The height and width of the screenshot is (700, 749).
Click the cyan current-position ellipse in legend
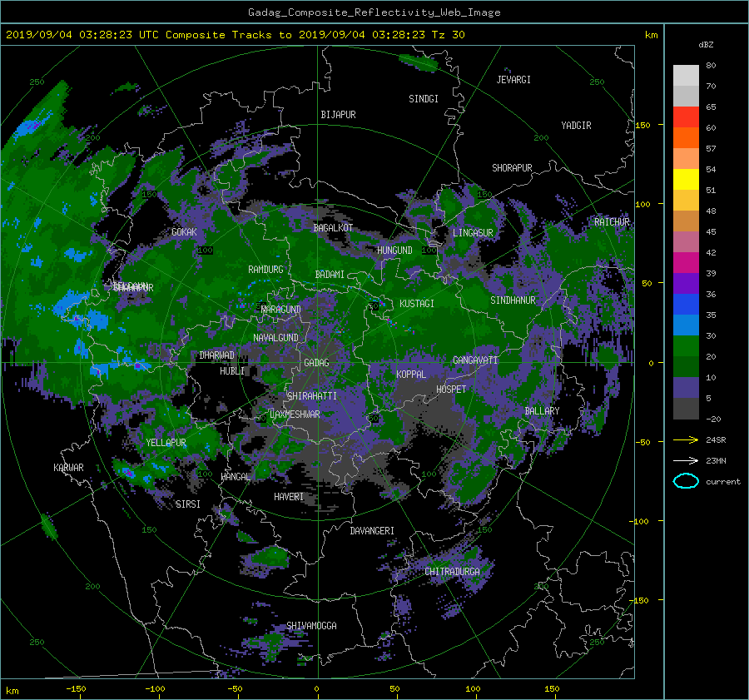point(686,481)
